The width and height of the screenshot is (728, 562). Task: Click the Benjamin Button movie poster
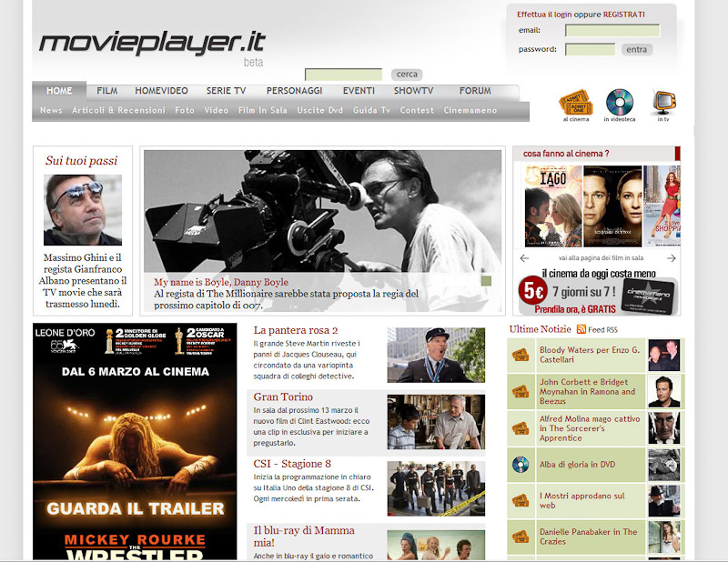[x=612, y=206]
